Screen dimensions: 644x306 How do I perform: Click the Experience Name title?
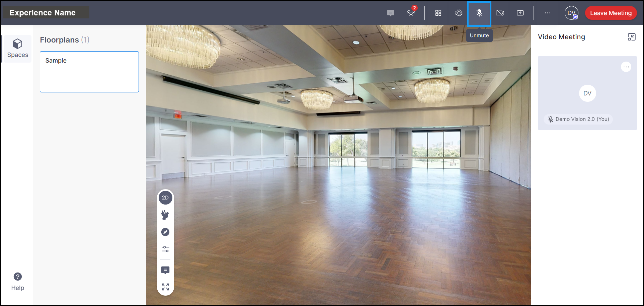pyautogui.click(x=43, y=13)
